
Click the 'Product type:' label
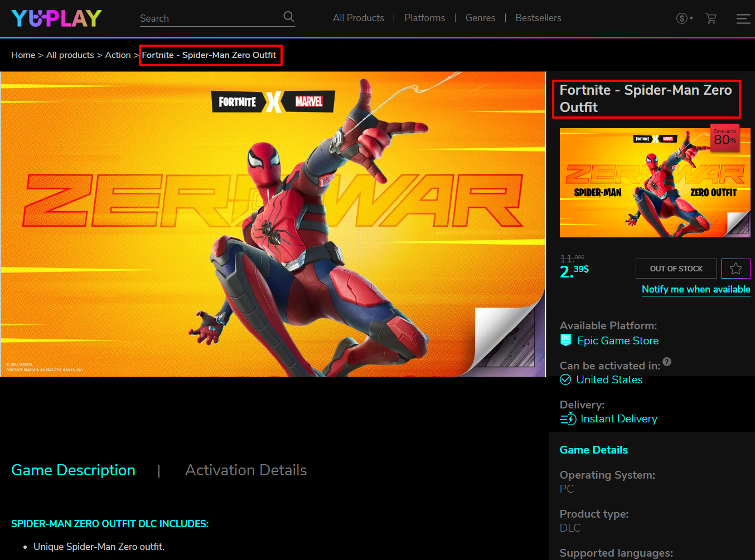pyautogui.click(x=594, y=514)
